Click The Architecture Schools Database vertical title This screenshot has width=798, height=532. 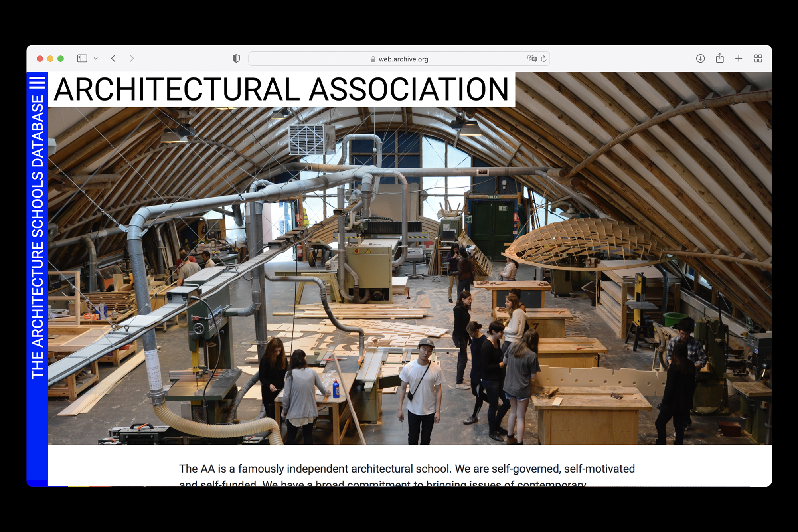pyautogui.click(x=37, y=236)
